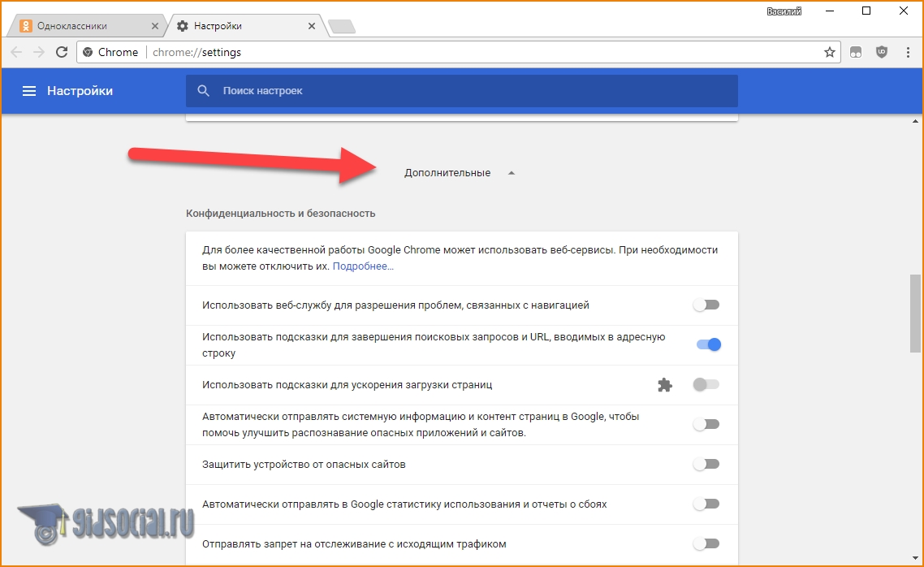Image resolution: width=924 pixels, height=567 pixels.
Task: Enable Do Not Track request toggle
Action: click(706, 543)
